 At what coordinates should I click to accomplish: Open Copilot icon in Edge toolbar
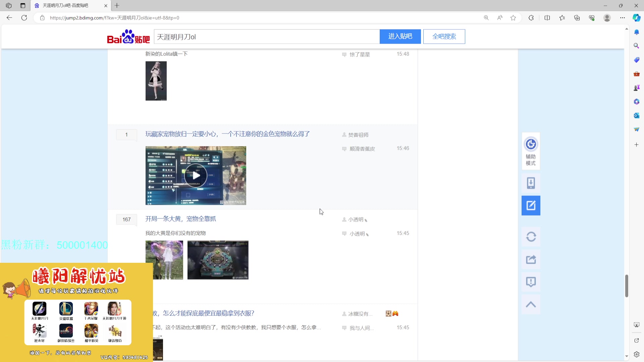(636, 18)
